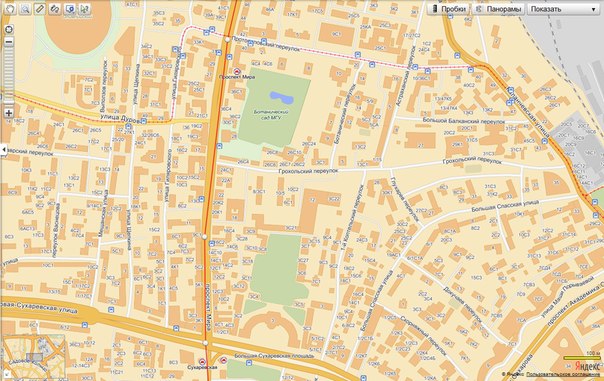Toggle the Пробки traffic layer
604x381 pixels.
pos(448,9)
